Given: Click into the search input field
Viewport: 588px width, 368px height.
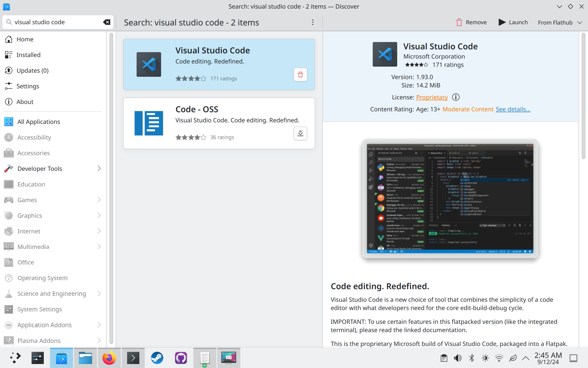Looking at the screenshot, I should pos(58,22).
